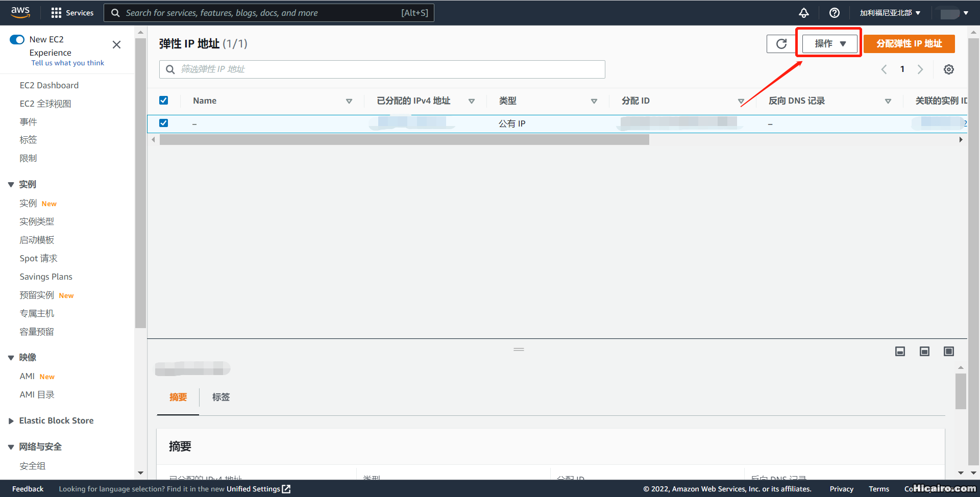Refresh the Elastic IP address list
This screenshot has width=980, height=497.
click(780, 43)
